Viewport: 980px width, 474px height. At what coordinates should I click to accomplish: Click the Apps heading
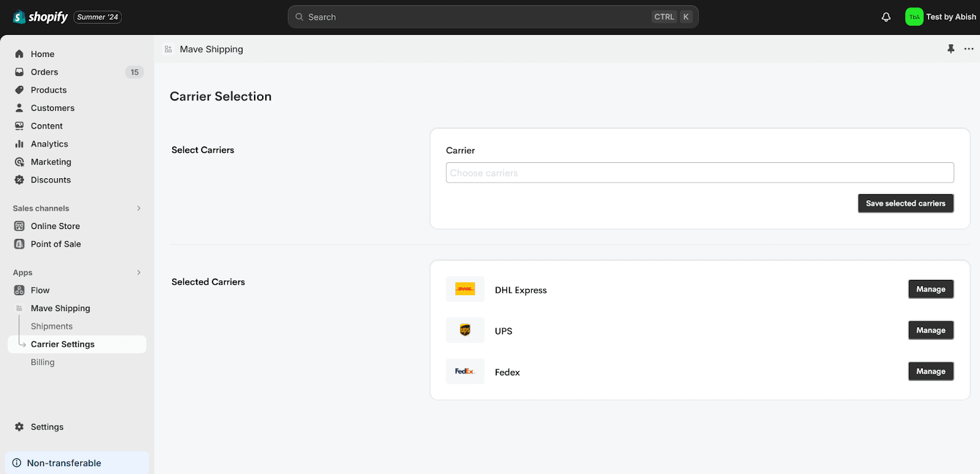tap(23, 273)
